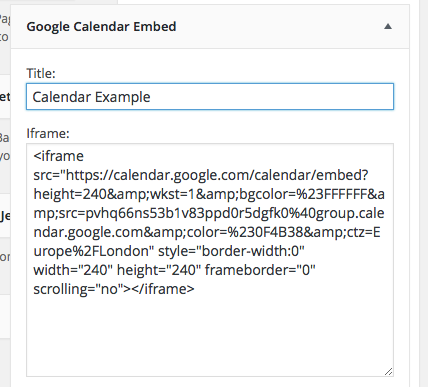The height and width of the screenshot is (387, 428).
Task: Place cursor on closing </iframe> tag
Action: [163, 289]
